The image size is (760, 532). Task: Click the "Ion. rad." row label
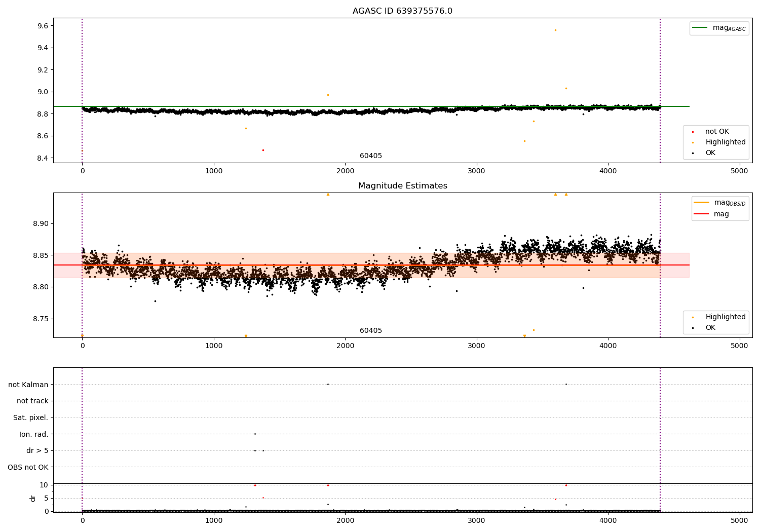tap(34, 434)
